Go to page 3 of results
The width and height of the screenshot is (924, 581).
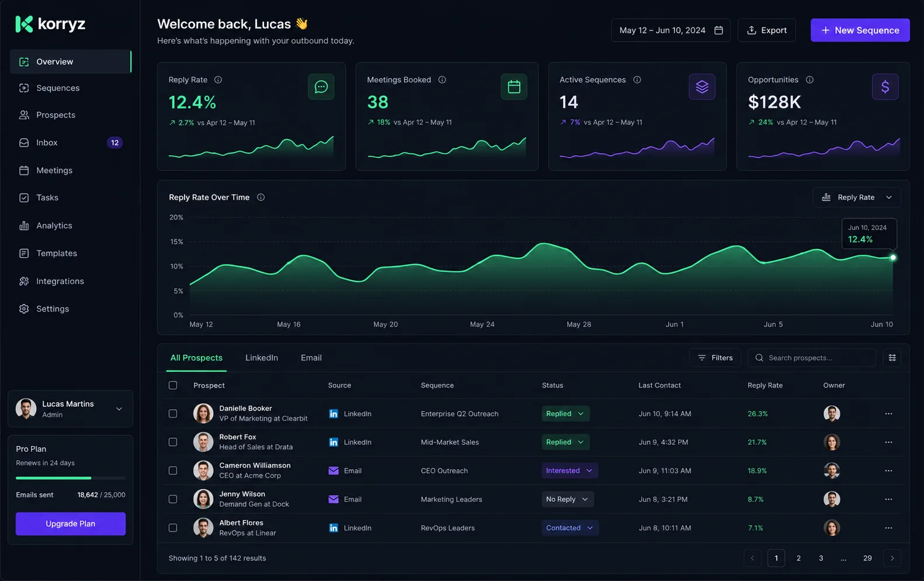[x=821, y=558]
